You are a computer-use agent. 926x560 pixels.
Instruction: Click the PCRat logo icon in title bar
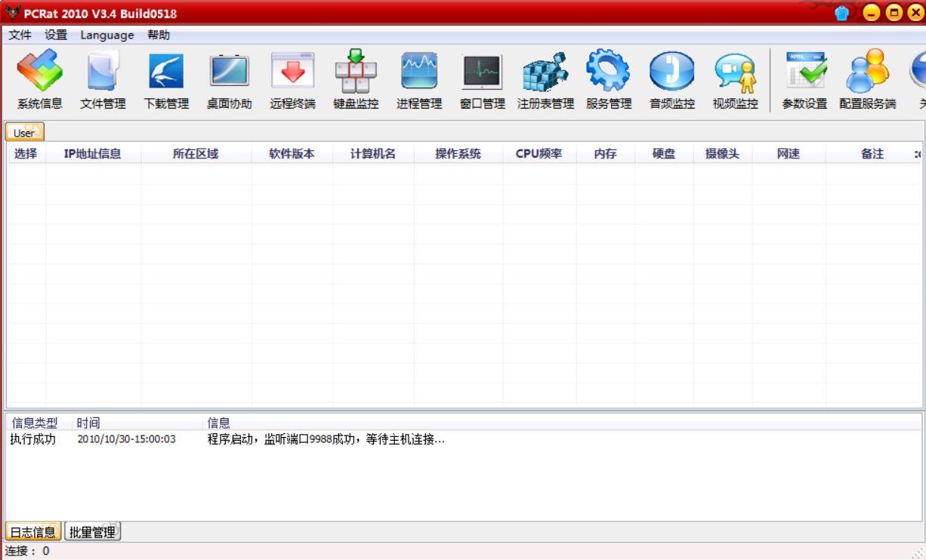pyautogui.click(x=12, y=13)
